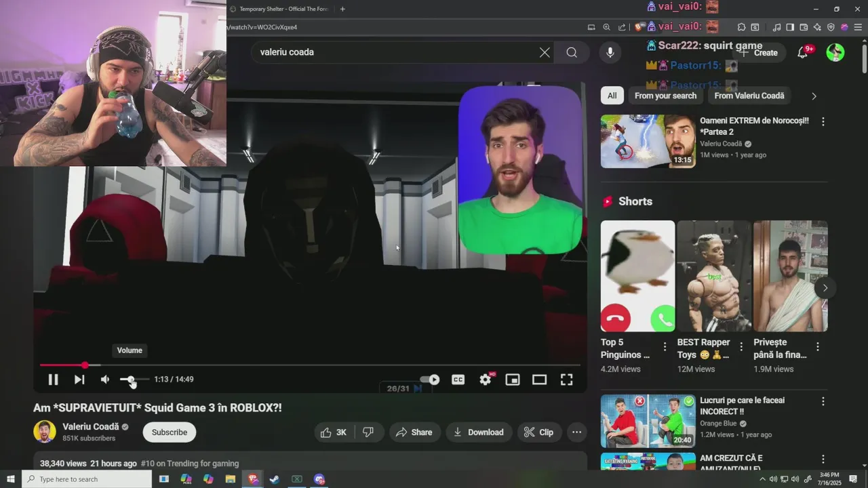Screen dimensions: 868x488
Task: Open options for 'Lucruri pe care le faceai' video
Action: [823, 401]
